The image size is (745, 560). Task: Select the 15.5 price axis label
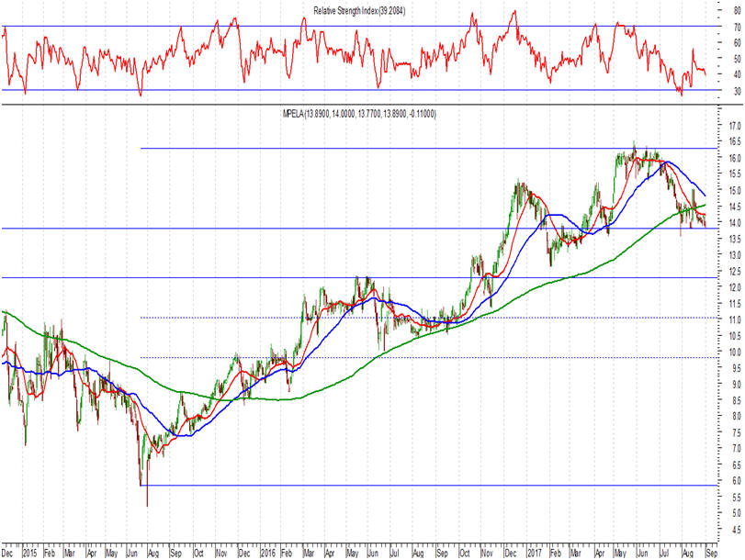pyautogui.click(x=735, y=174)
